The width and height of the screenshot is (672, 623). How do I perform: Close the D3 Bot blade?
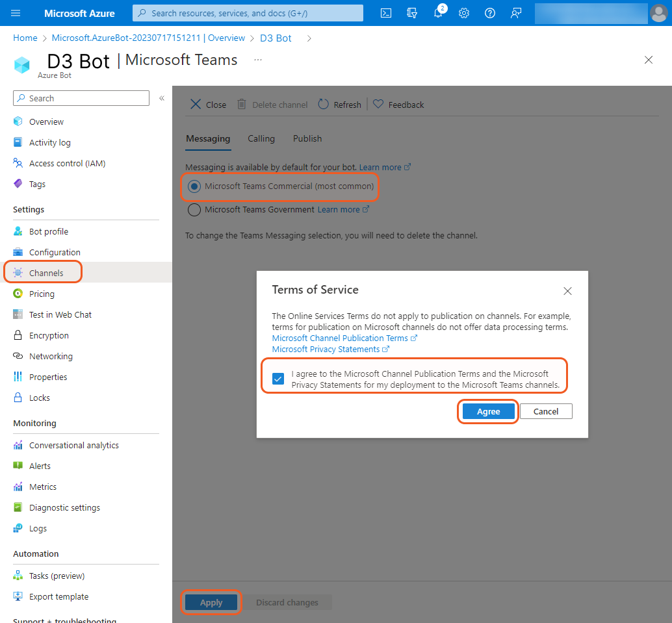click(x=649, y=60)
